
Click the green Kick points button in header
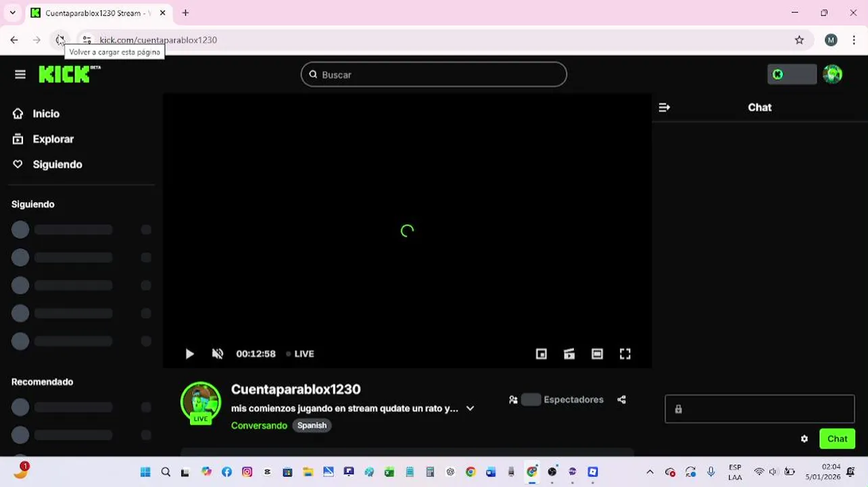(x=792, y=74)
